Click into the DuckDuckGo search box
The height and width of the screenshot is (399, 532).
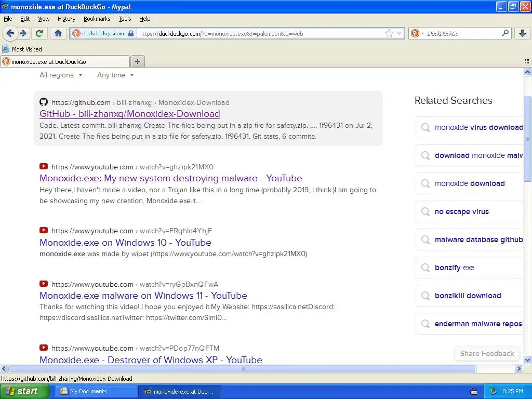(463, 34)
